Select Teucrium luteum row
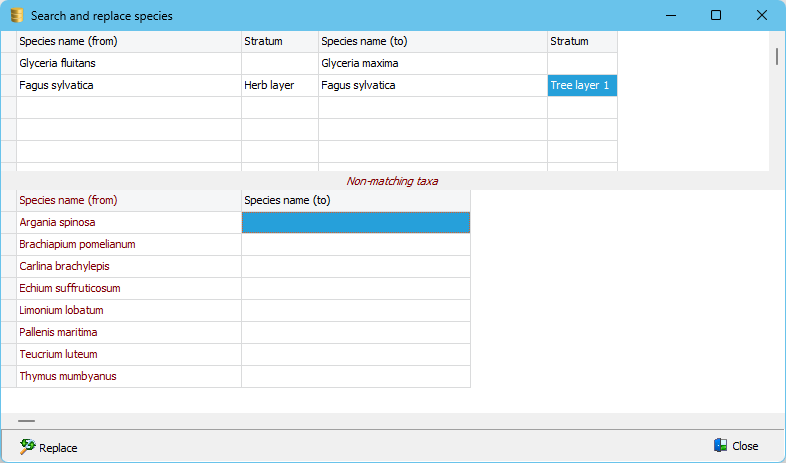 129,355
